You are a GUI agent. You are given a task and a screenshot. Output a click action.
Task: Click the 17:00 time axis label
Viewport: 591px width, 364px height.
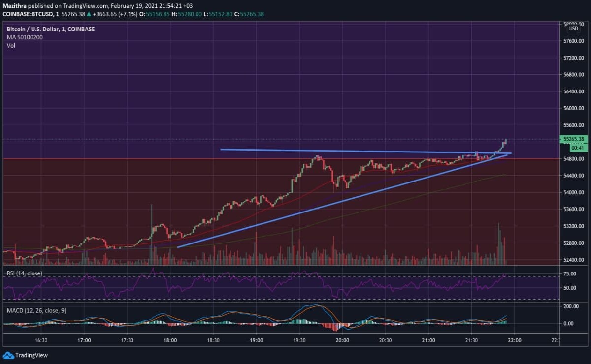point(84,340)
